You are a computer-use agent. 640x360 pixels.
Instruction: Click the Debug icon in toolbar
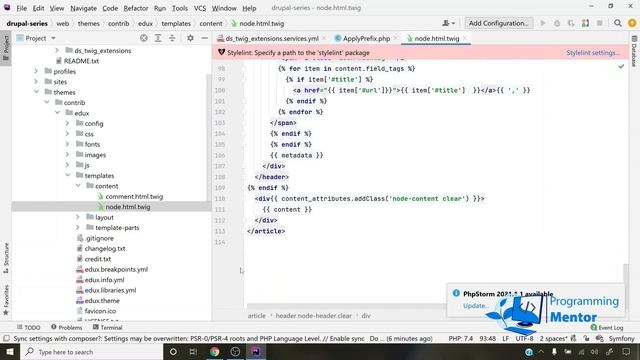coord(557,23)
